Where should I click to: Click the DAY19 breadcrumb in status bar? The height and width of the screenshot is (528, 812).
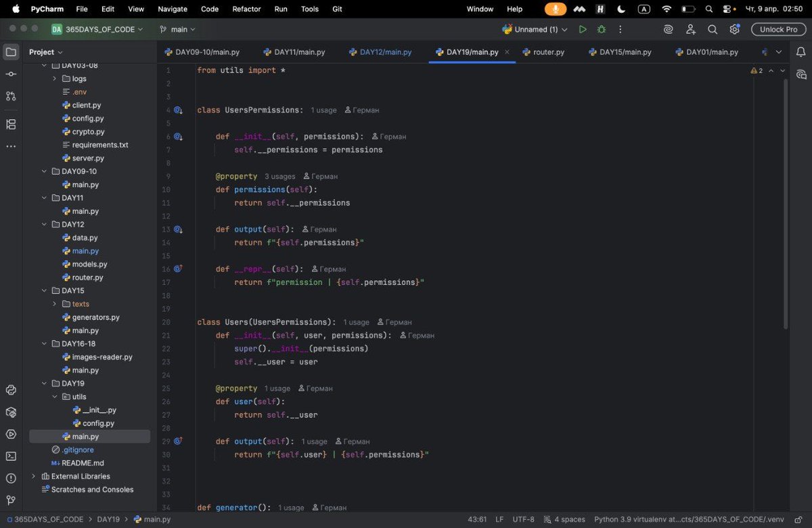tap(108, 519)
